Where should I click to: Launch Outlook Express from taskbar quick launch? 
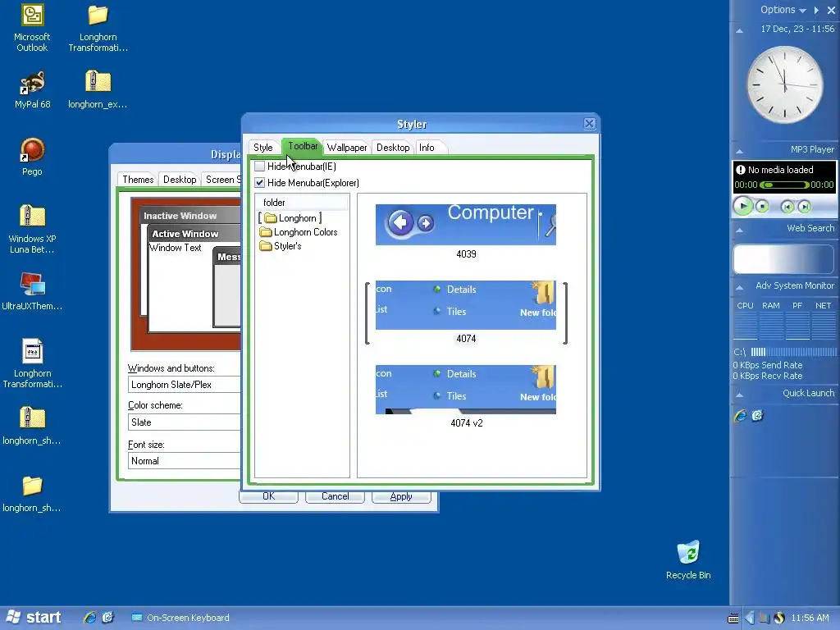(x=107, y=618)
